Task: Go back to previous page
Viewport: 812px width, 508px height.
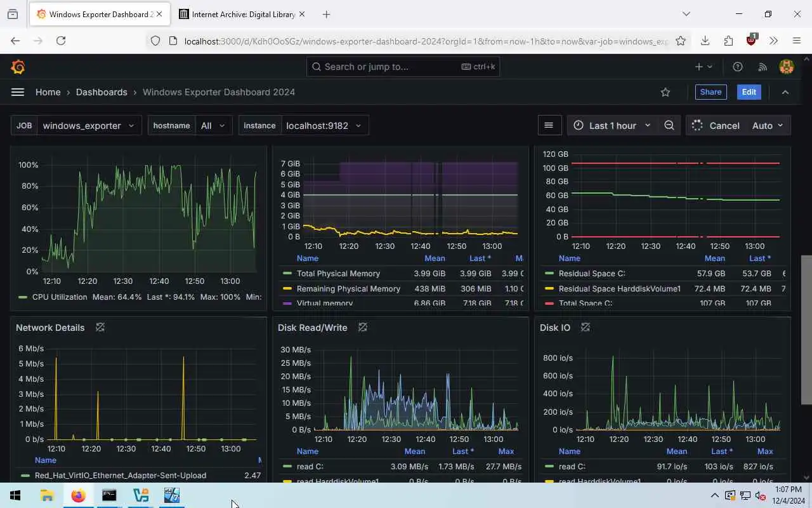Action: (15, 41)
